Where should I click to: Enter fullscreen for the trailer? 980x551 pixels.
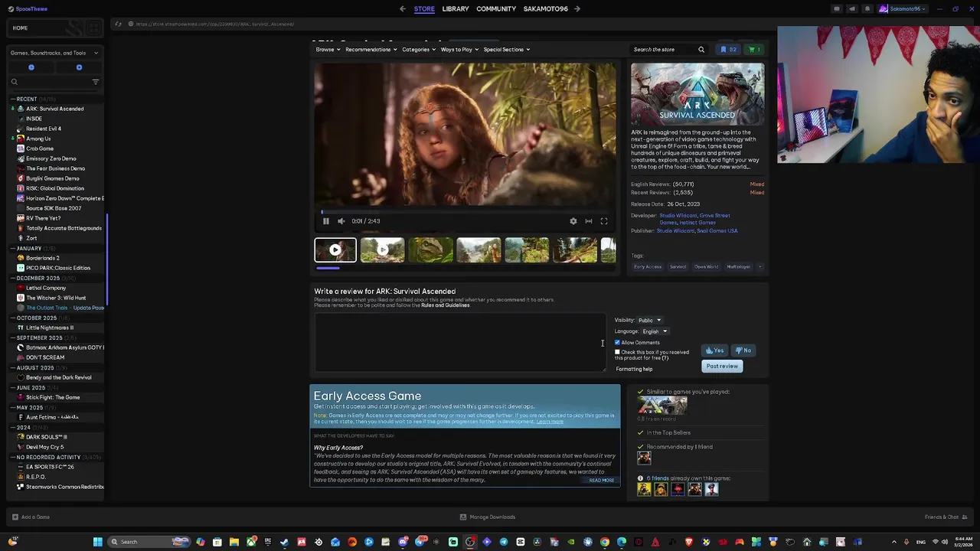click(604, 221)
